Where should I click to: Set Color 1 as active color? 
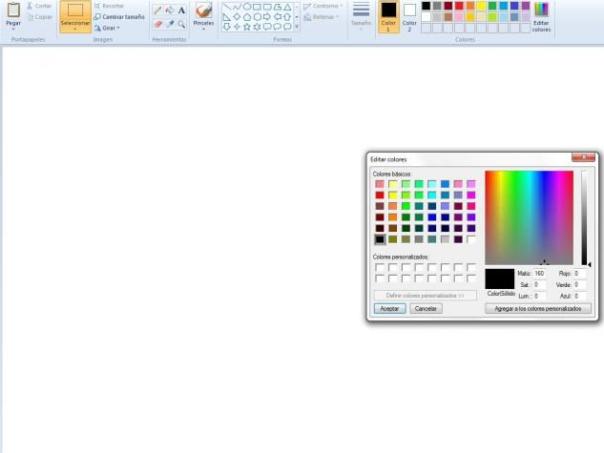(x=388, y=14)
